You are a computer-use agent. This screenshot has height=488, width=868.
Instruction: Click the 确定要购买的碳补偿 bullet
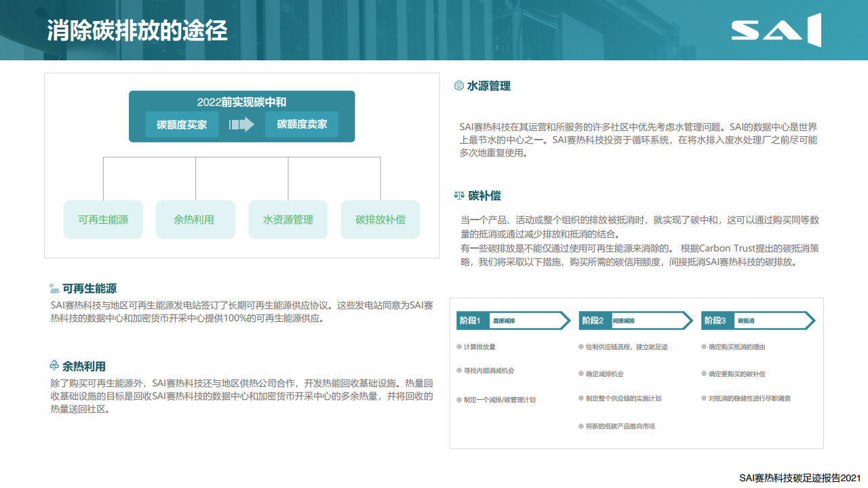pyautogui.click(x=733, y=373)
